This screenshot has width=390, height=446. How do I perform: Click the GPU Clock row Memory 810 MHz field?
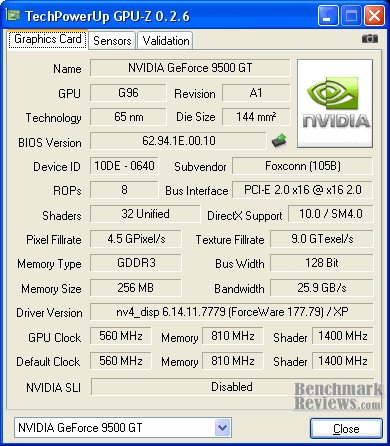(x=233, y=336)
